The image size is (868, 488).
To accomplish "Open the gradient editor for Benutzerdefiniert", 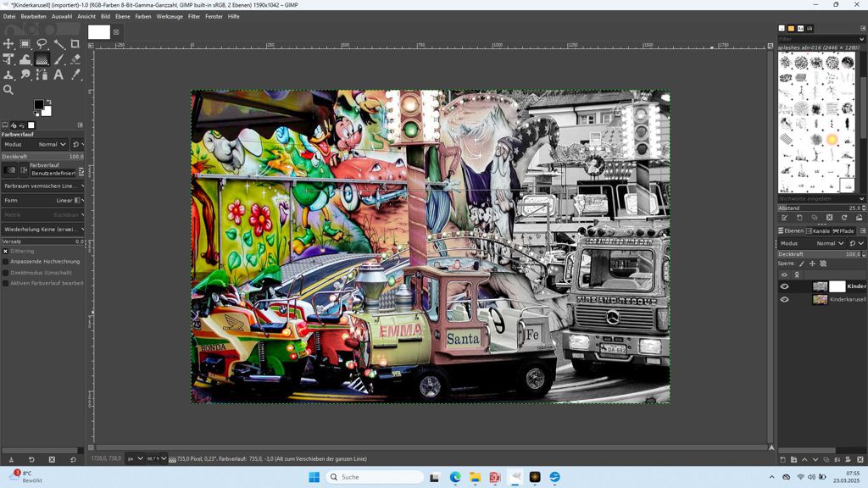I will click(x=81, y=172).
